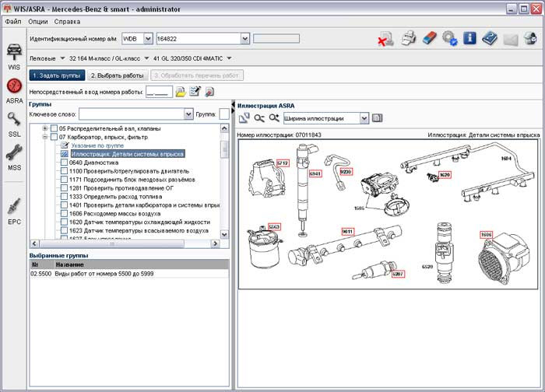Screen dimensions: 545x392
Task: Launch the EPC spark plug module
Action: pyautogui.click(x=14, y=207)
